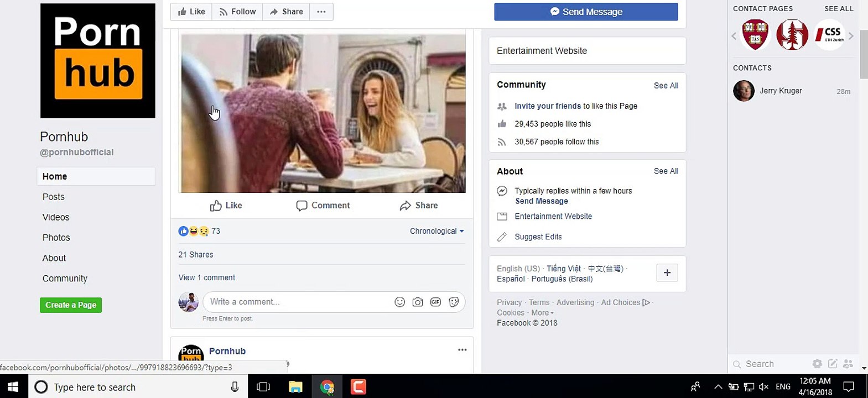
Task: Open the Terms footer link
Action: coord(539,302)
